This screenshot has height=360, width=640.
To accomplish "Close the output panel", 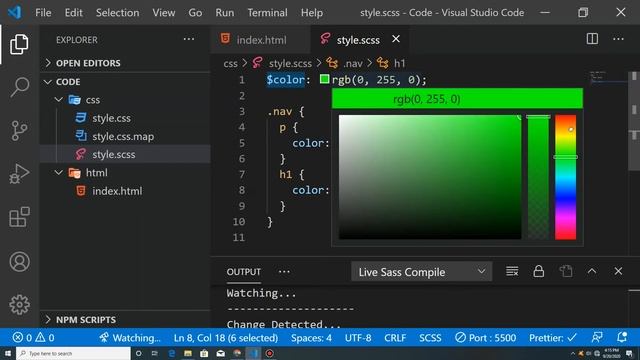I will coord(618,271).
